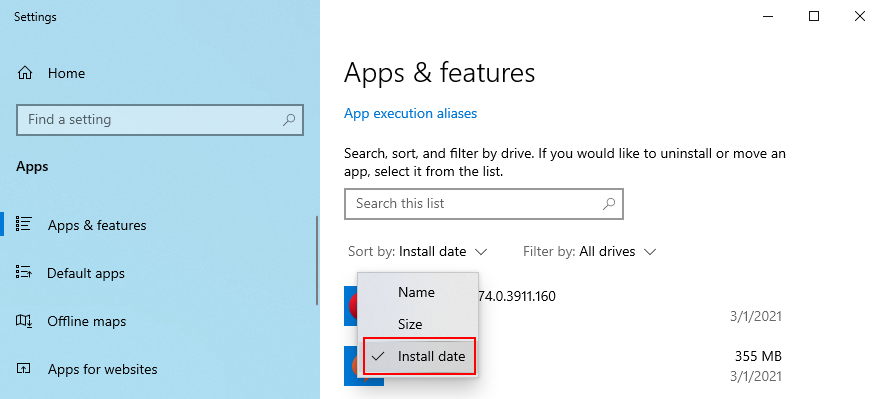Click into Search this list box
Viewport: 883px width, 399px height.
484,203
